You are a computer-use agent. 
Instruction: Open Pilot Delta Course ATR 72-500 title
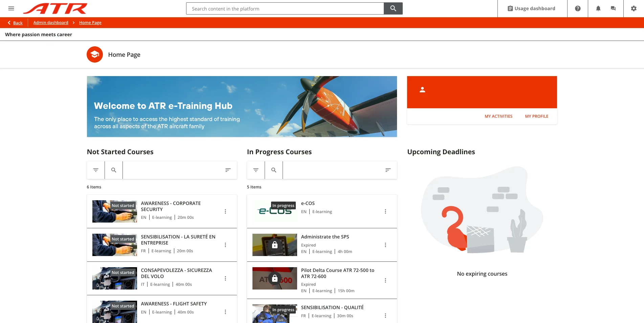click(x=338, y=273)
